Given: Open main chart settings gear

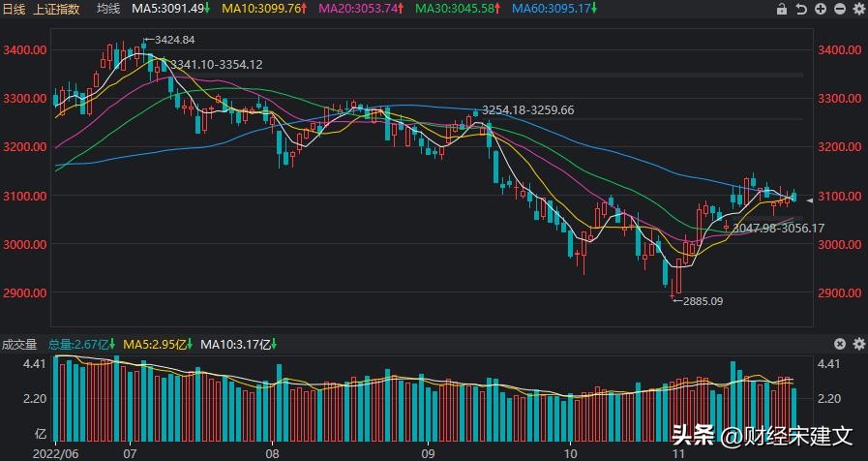Looking at the screenshot, I should pos(856,10).
